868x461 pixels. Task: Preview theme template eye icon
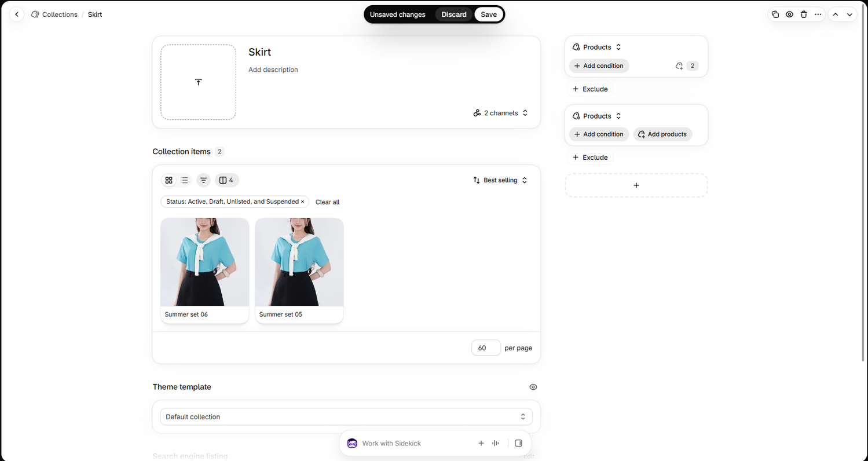point(533,387)
